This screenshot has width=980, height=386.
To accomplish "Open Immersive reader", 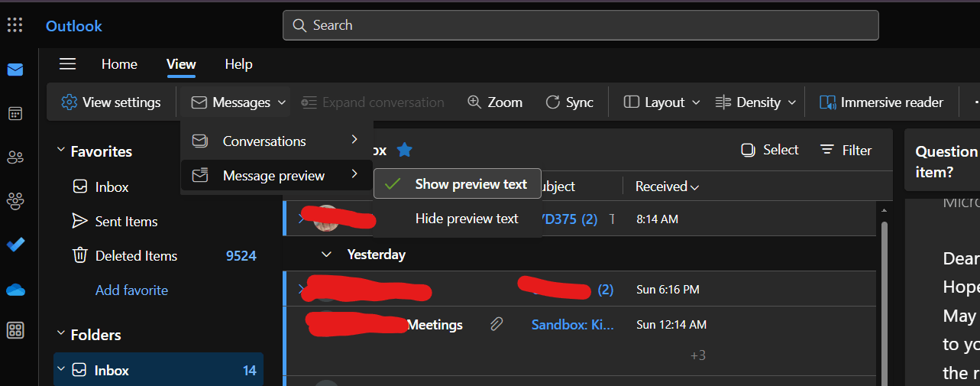I will point(881,102).
